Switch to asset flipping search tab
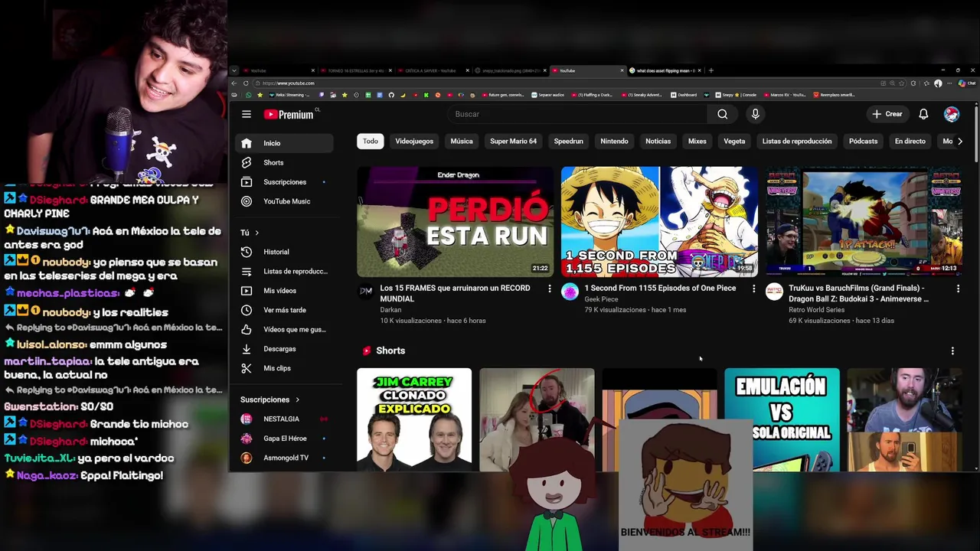This screenshot has width=980, height=551. pos(664,70)
